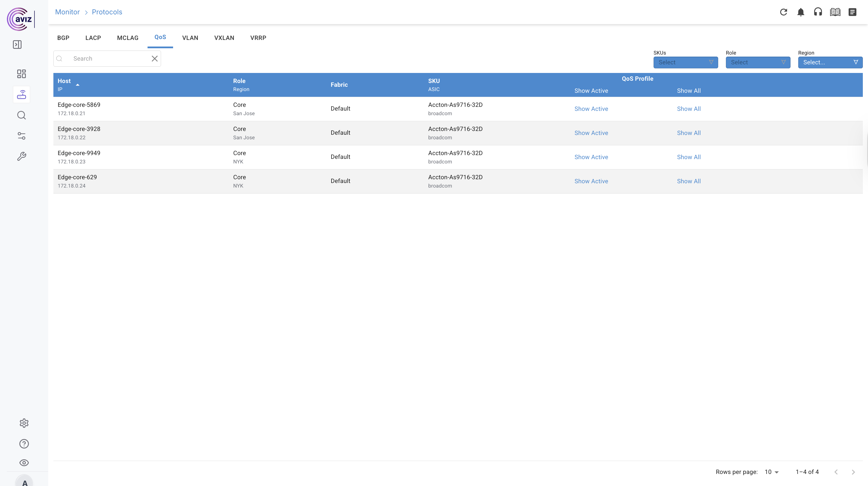
Task: Click the wrench tools icon in sidebar
Action: click(22, 157)
